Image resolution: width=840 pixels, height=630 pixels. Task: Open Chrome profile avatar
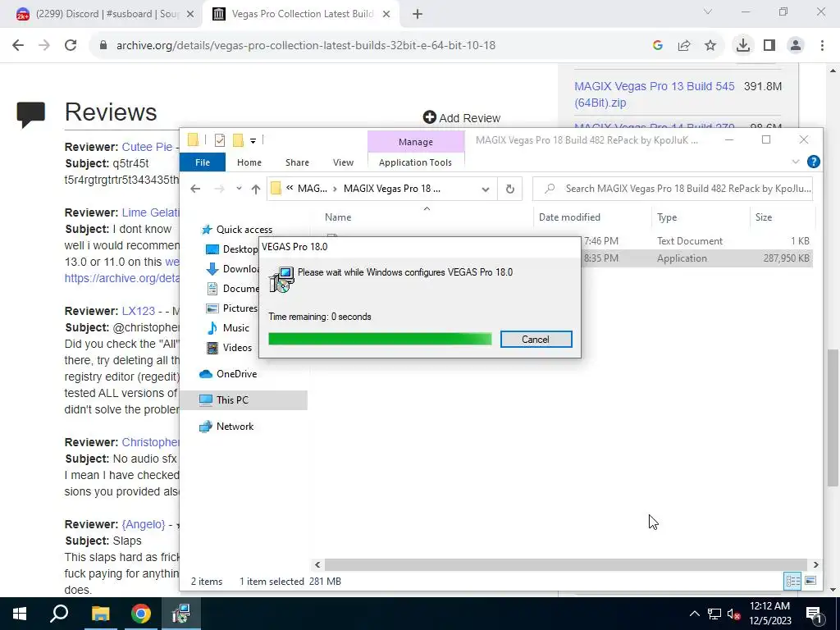(x=796, y=46)
